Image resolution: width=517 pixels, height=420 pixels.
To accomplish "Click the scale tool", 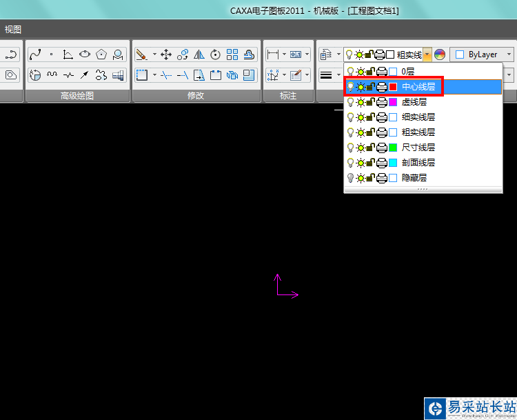I will click(x=249, y=75).
